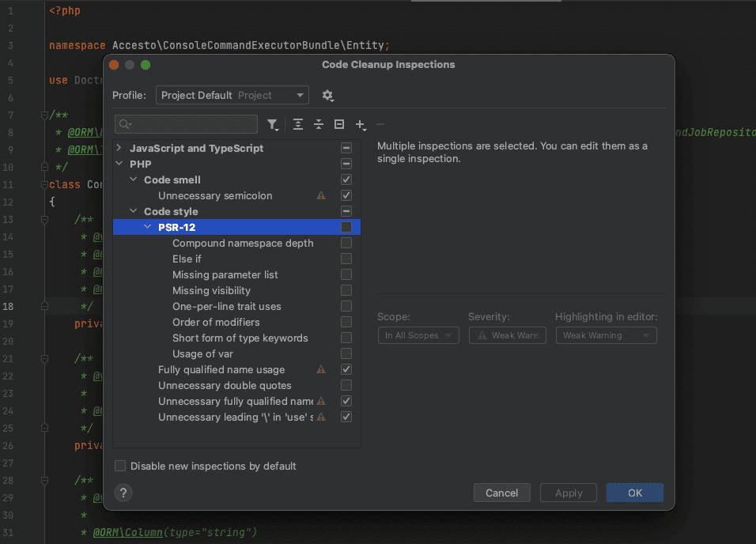Enable the PSR-12 checkbox
This screenshot has width=756, height=544.
tap(346, 227)
